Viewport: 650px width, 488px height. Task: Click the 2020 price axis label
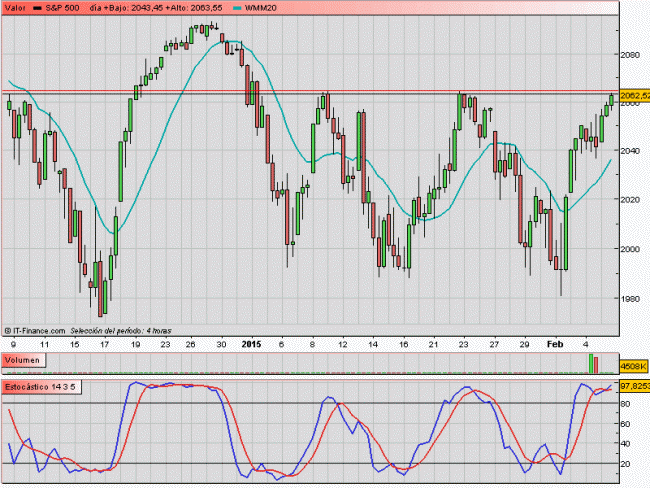tap(630, 199)
